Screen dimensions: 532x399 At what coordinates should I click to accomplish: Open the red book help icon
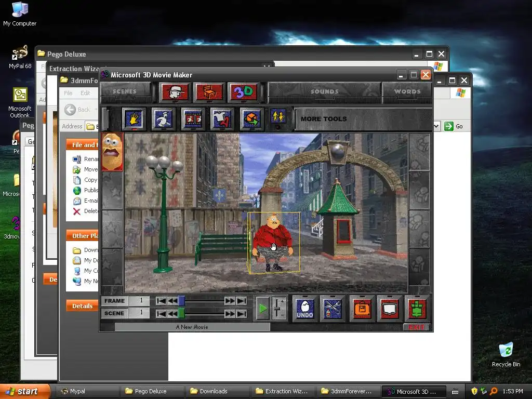pyautogui.click(x=390, y=309)
